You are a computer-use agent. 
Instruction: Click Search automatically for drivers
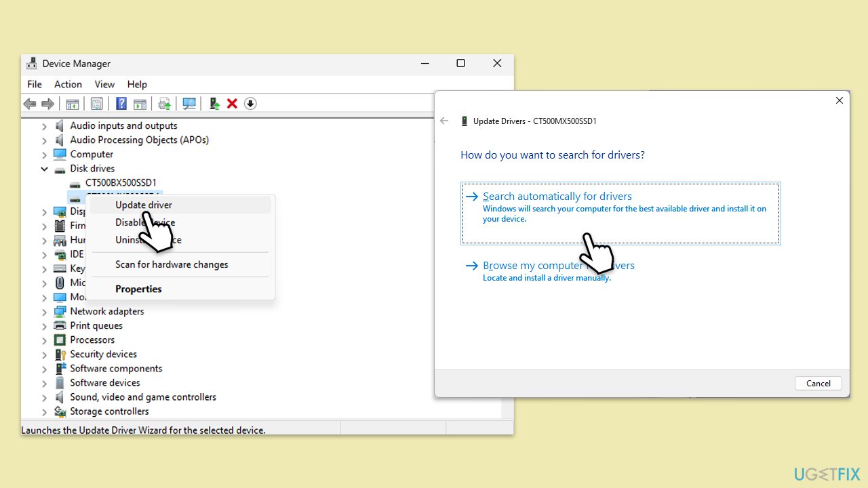(x=557, y=197)
